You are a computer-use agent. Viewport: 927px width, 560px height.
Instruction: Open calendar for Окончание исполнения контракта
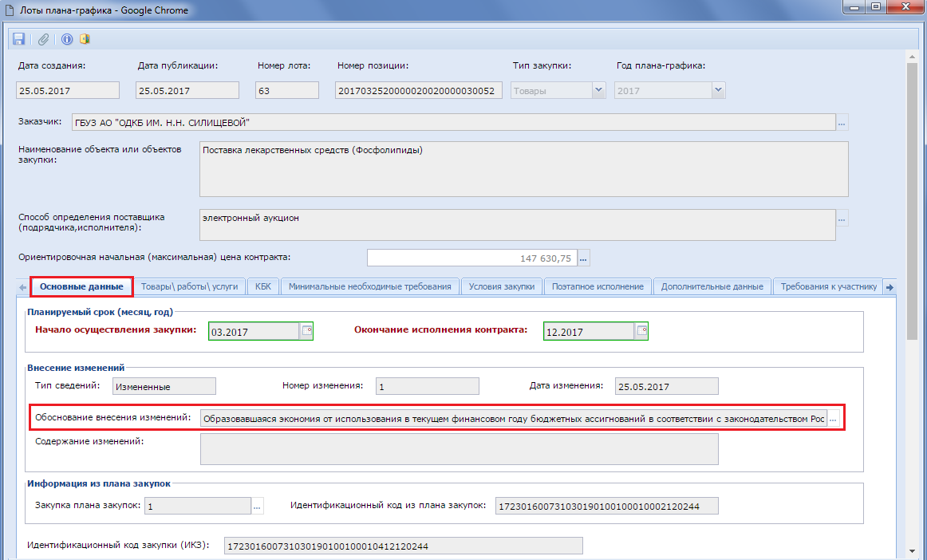(x=641, y=330)
